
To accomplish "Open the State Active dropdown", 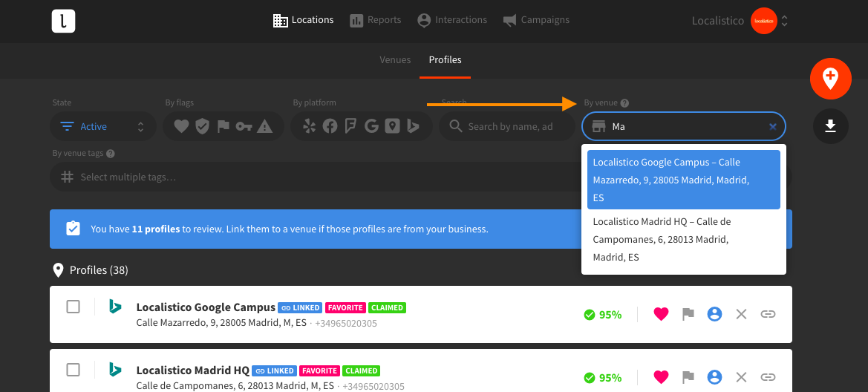I will coord(103,126).
